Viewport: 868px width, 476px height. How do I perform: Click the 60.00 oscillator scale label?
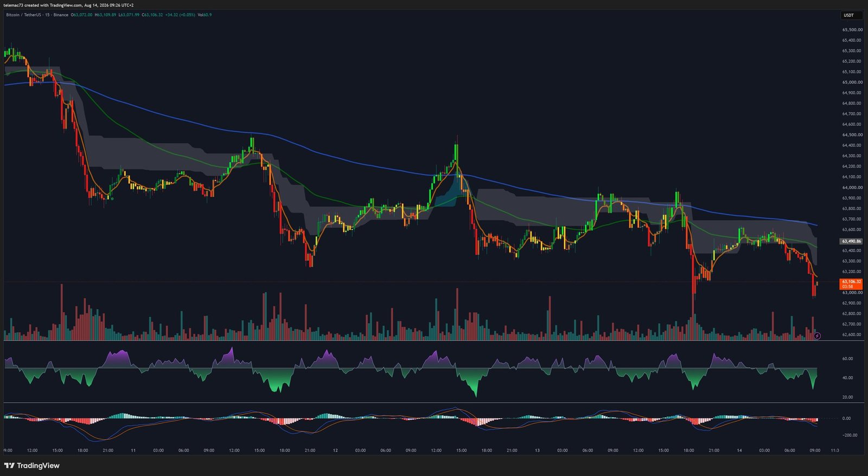click(x=847, y=358)
